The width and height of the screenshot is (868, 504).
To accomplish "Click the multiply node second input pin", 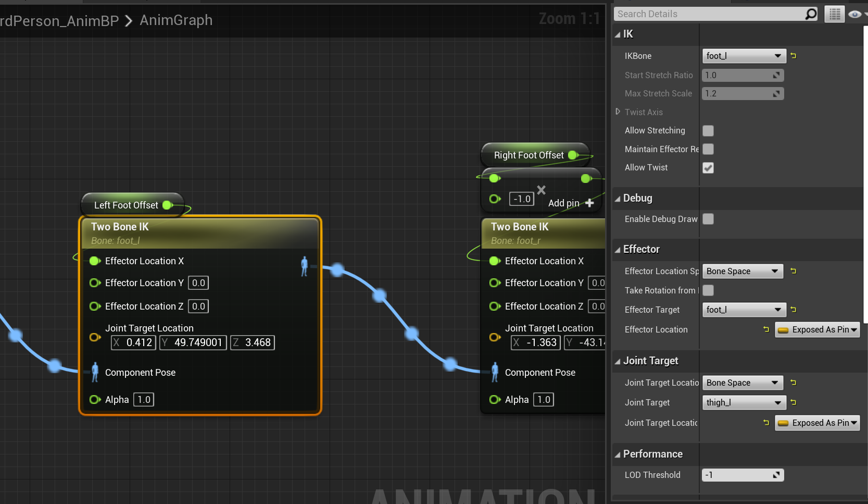I will coord(495,199).
